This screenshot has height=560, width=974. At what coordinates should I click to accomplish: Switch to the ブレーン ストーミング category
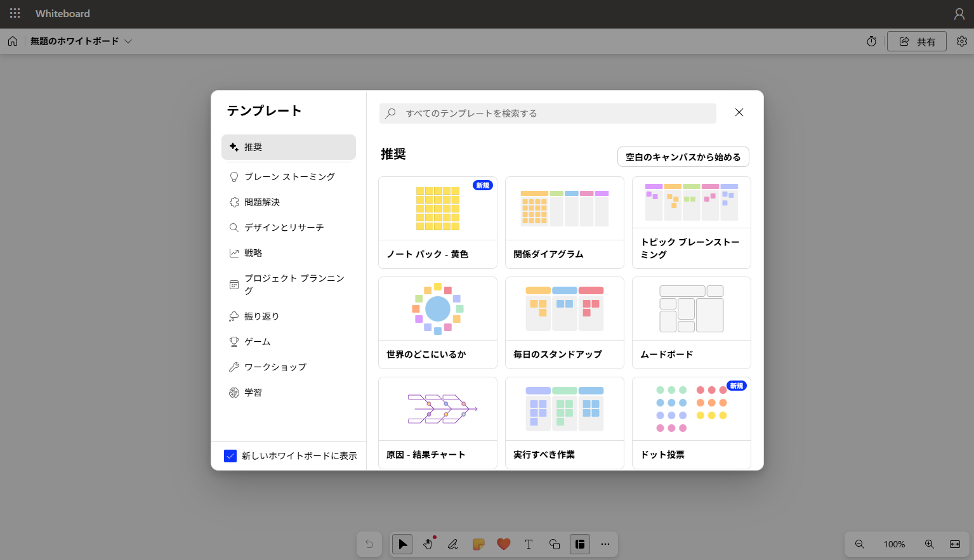289,176
